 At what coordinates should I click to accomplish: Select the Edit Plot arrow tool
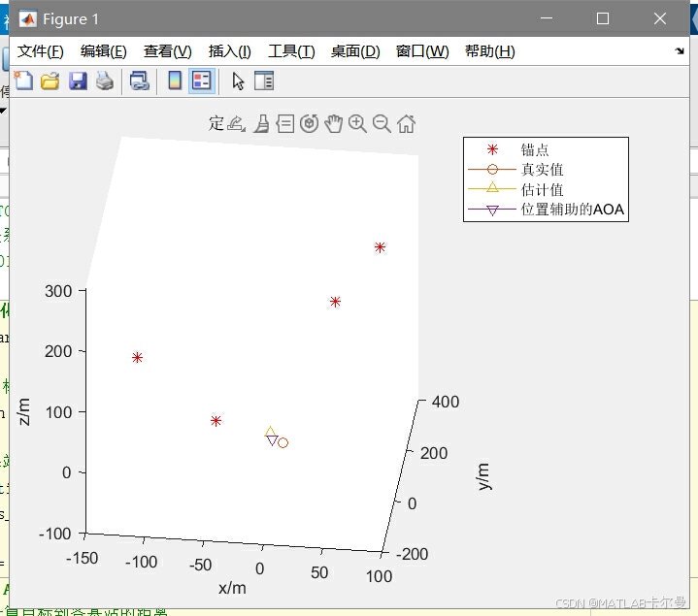point(238,81)
